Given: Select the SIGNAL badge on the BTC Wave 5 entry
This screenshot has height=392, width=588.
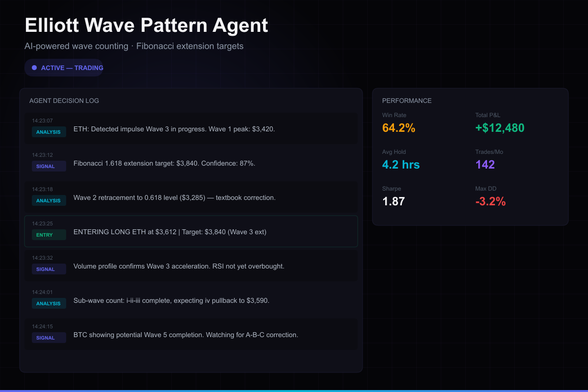Looking at the screenshot, I should coord(49,338).
